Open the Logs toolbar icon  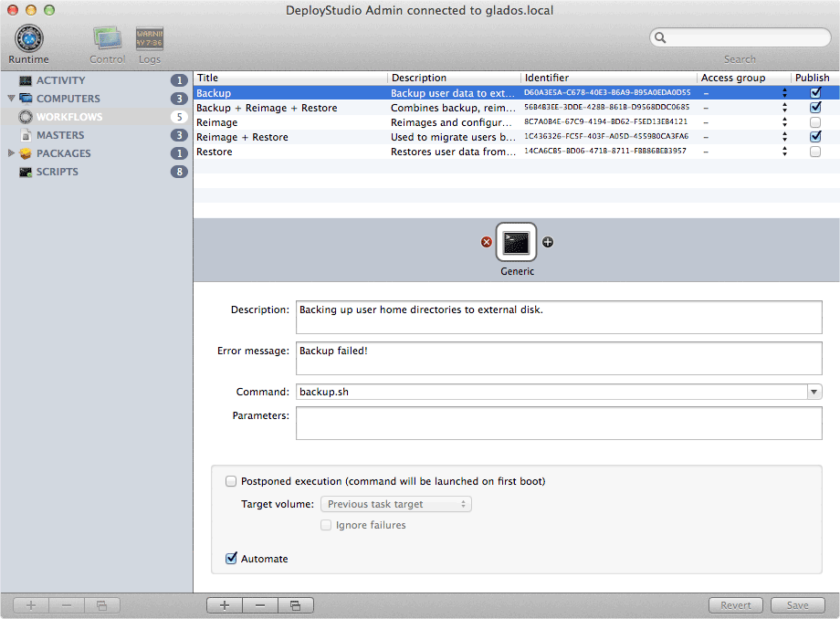click(x=150, y=40)
